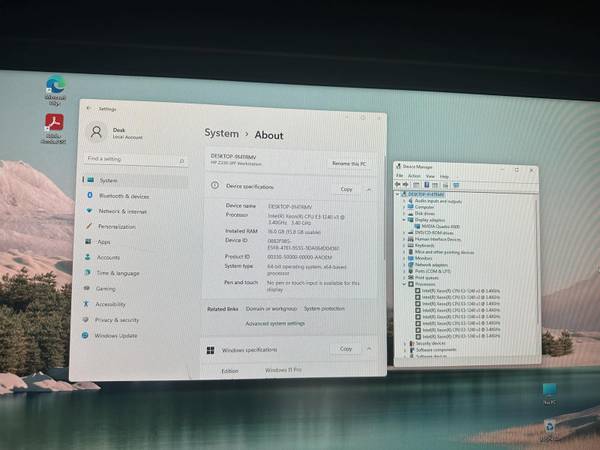Go to Windows Update section
The image size is (600, 450).
click(115, 336)
